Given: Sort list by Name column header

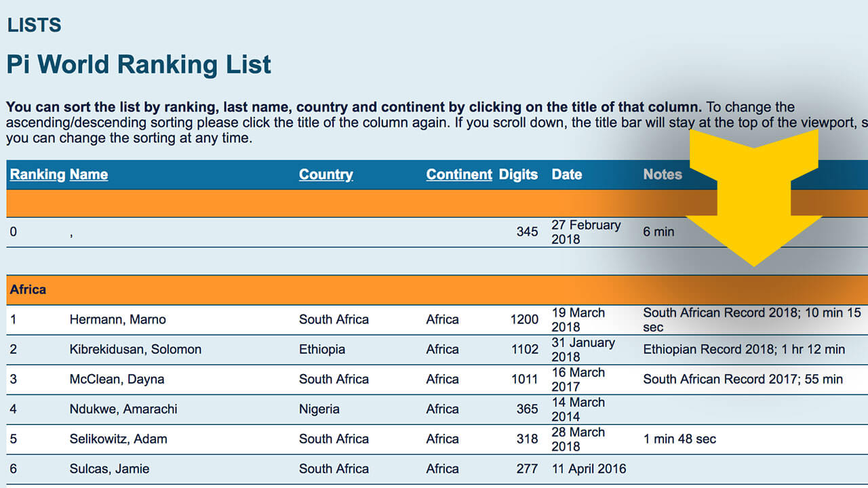Looking at the screenshot, I should (x=88, y=174).
